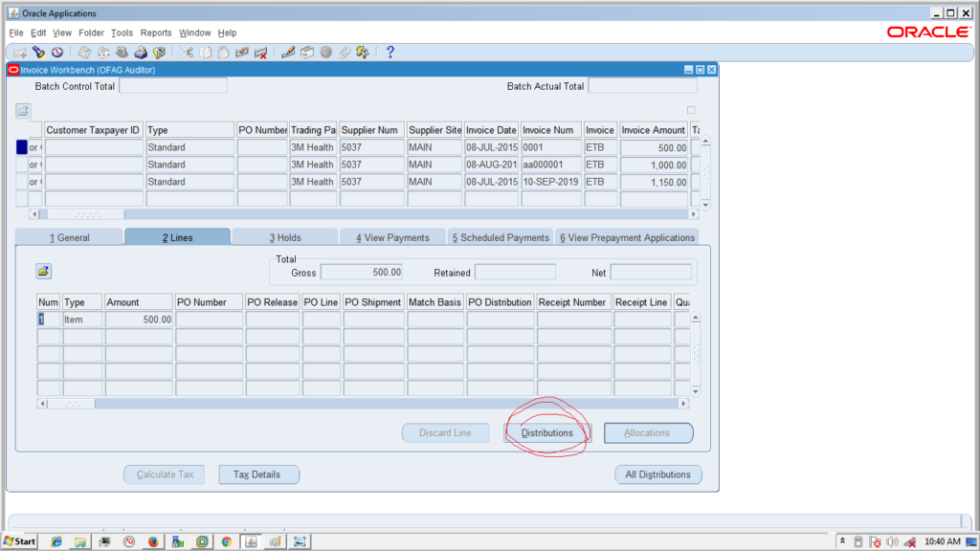Launch Internet Explorer from the taskbar
Screen dimensions: 980x551
point(56,541)
